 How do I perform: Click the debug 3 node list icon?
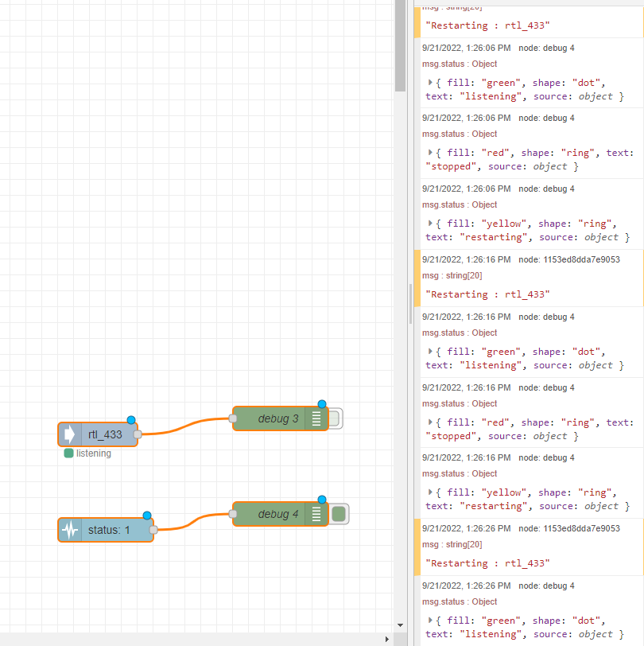point(316,418)
